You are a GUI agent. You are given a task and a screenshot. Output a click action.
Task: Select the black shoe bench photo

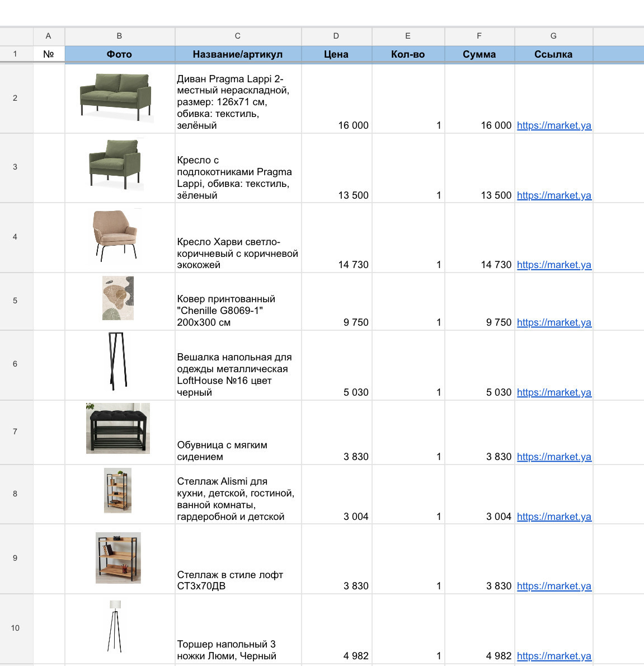(118, 428)
